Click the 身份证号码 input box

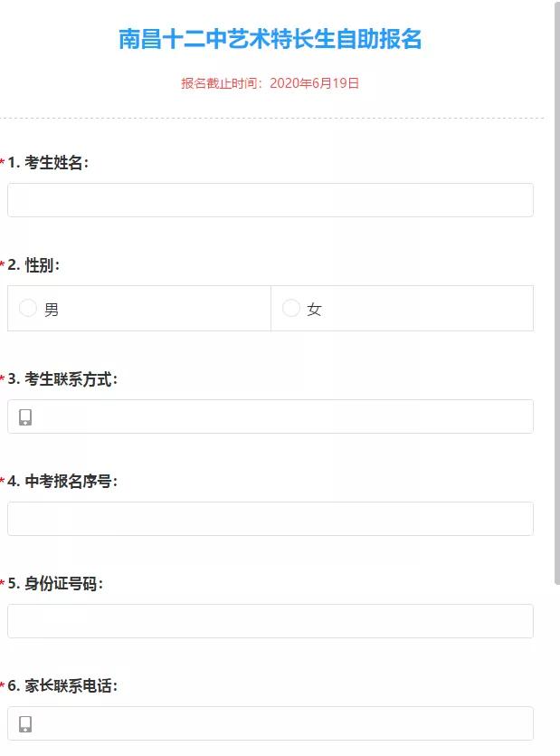click(x=270, y=620)
